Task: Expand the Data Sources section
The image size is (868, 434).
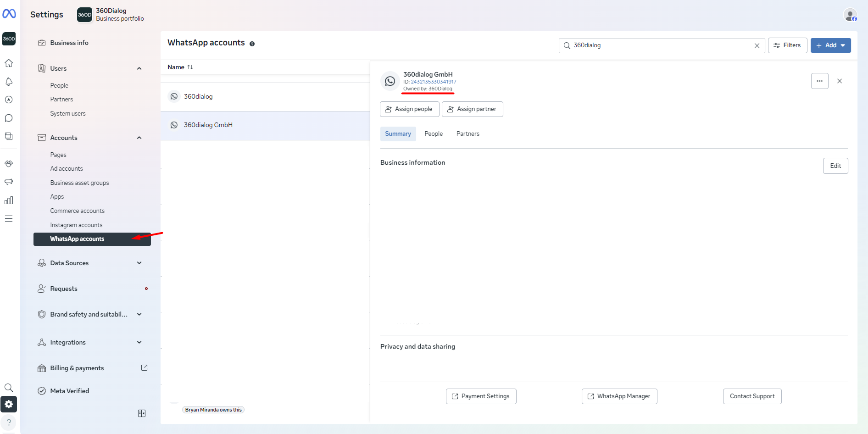Action: [139, 263]
